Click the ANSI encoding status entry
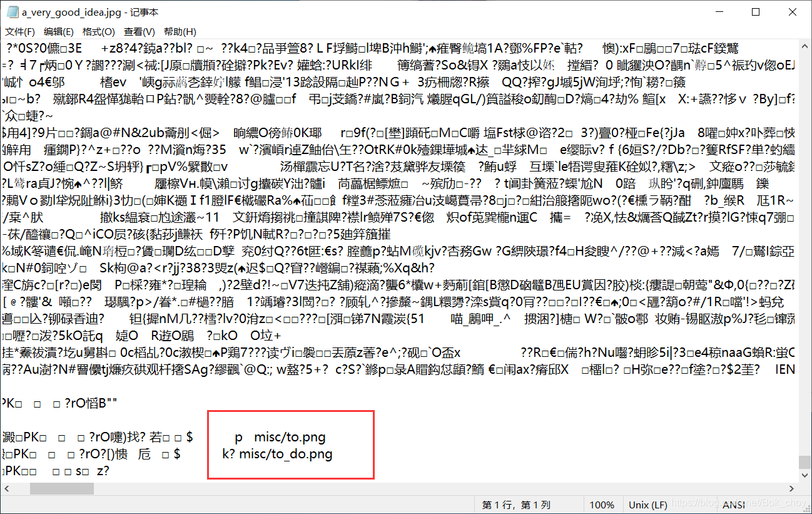Image resolution: width=812 pixels, height=514 pixels. pyautogui.click(x=734, y=505)
